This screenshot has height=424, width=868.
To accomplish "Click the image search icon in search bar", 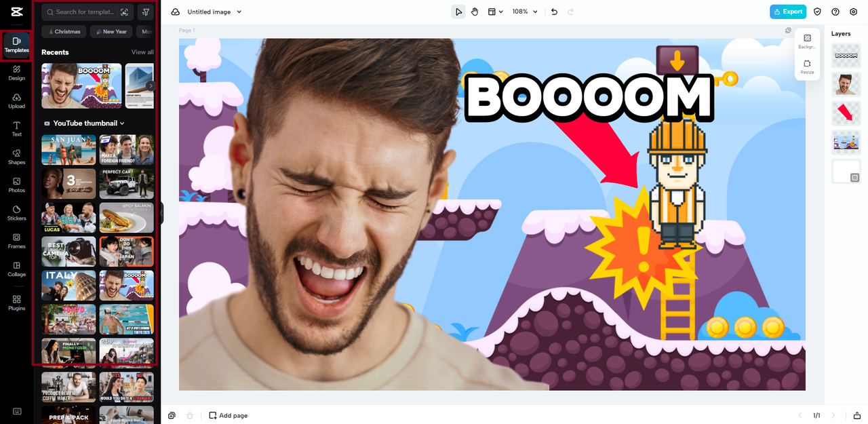I will click(124, 12).
